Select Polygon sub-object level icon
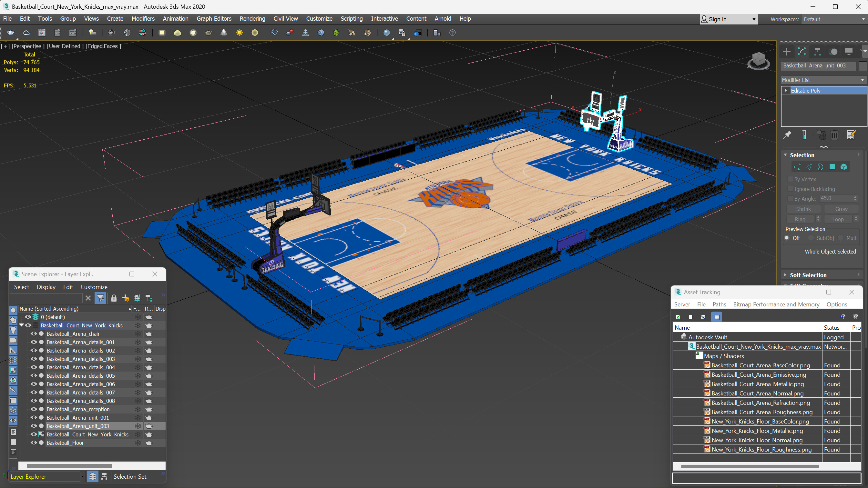This screenshot has width=868, height=488. pos(832,167)
